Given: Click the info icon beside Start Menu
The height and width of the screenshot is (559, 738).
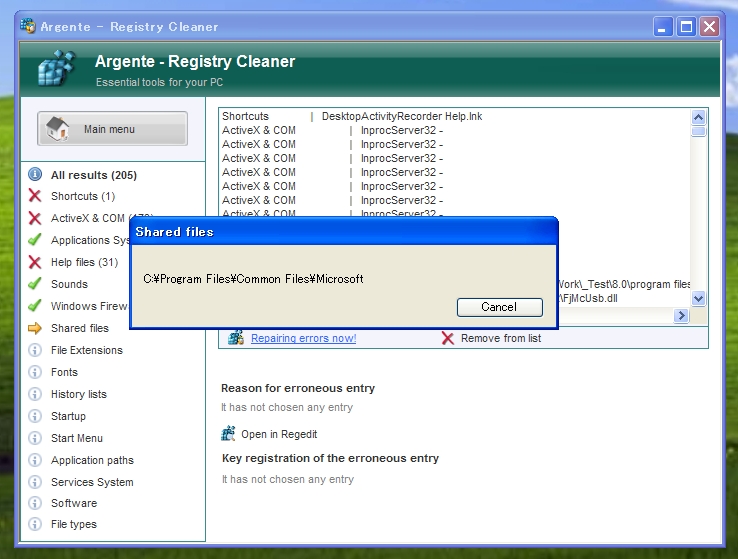Looking at the screenshot, I should pos(35,438).
